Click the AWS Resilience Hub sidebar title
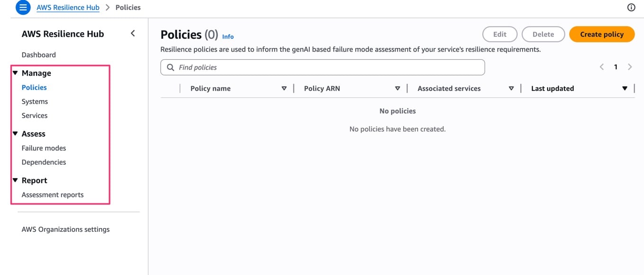 pyautogui.click(x=63, y=34)
